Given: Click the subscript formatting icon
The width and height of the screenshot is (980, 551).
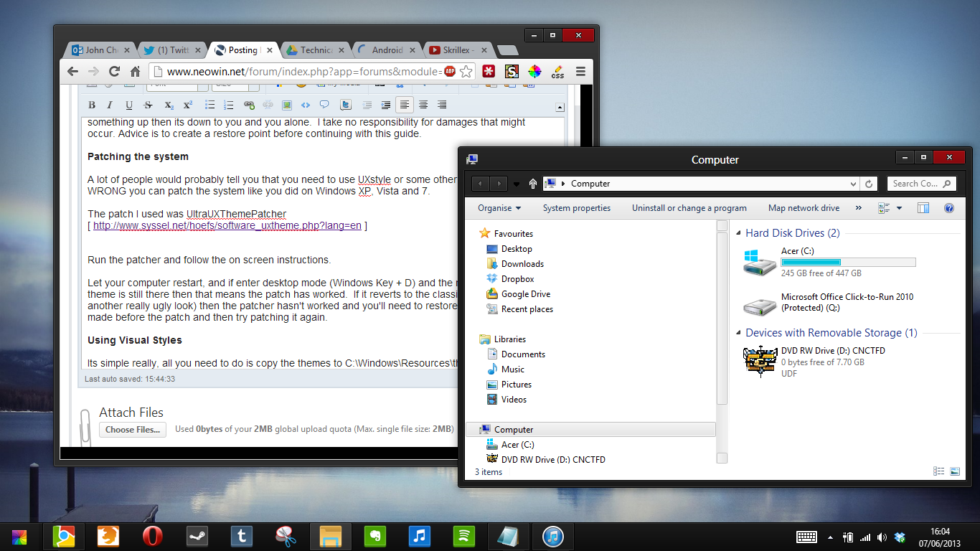Looking at the screenshot, I should click(169, 105).
